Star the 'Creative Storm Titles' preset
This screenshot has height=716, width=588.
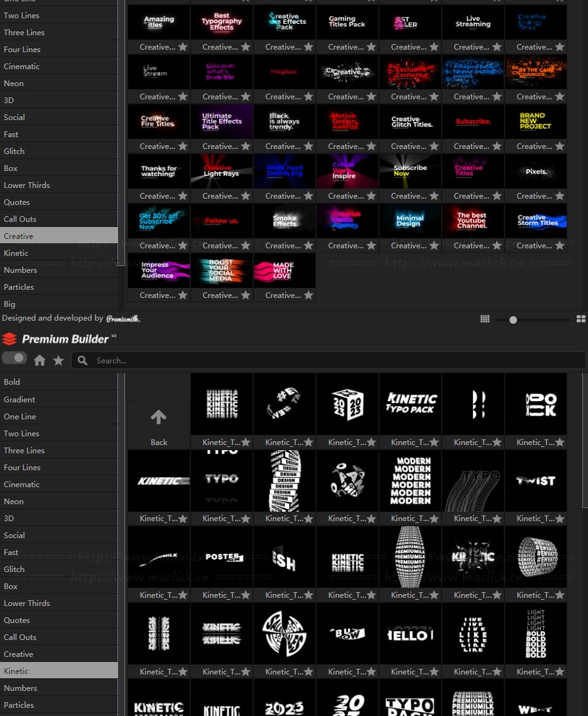560,246
